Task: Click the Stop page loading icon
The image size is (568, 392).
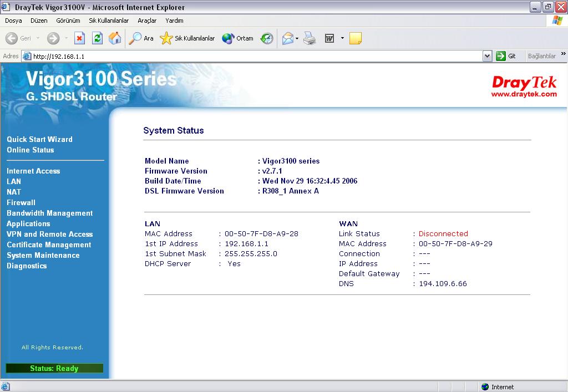Action: [79, 38]
